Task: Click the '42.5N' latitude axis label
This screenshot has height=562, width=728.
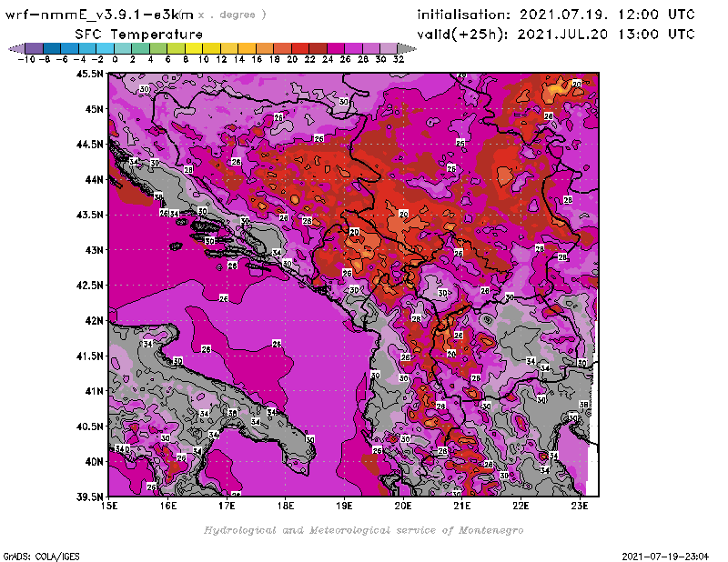Action: click(x=89, y=286)
